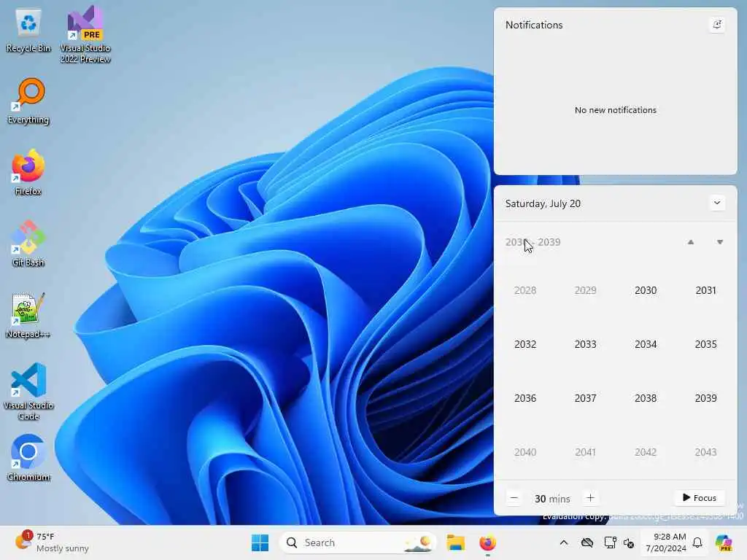Select year 2031 in the calendar

click(705, 290)
